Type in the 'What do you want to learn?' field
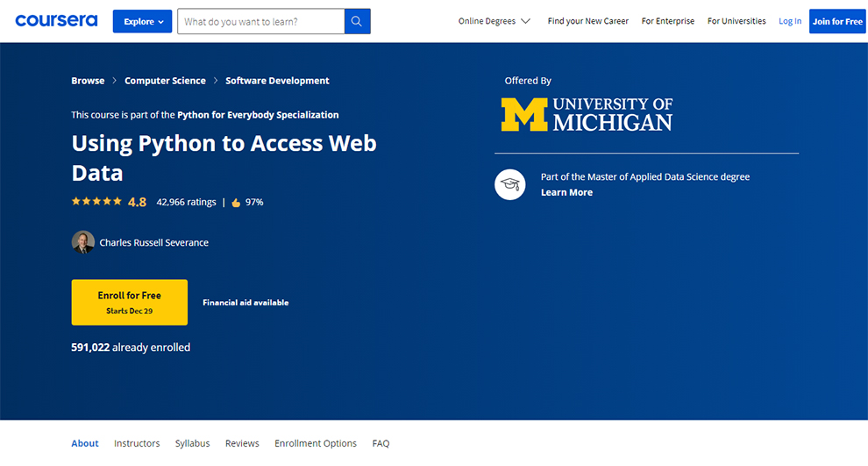The width and height of the screenshot is (868, 466). (x=260, y=21)
